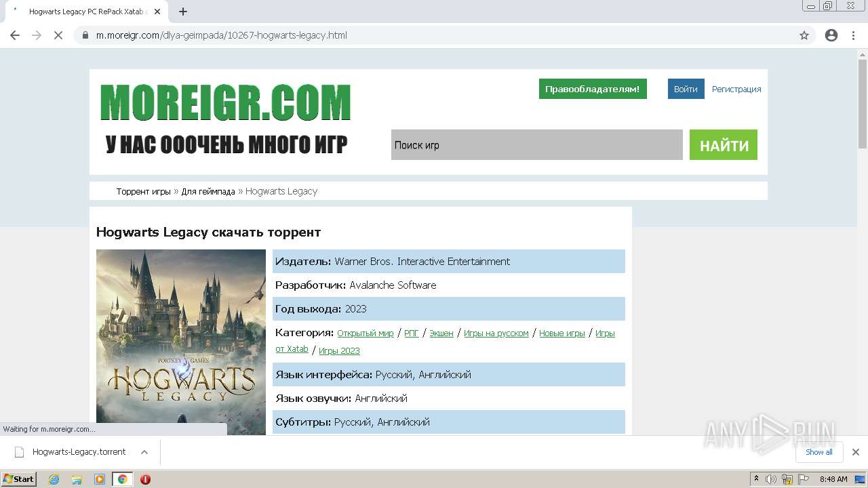
Task: Click the Hogwarts Legacy cover image
Action: (181, 342)
